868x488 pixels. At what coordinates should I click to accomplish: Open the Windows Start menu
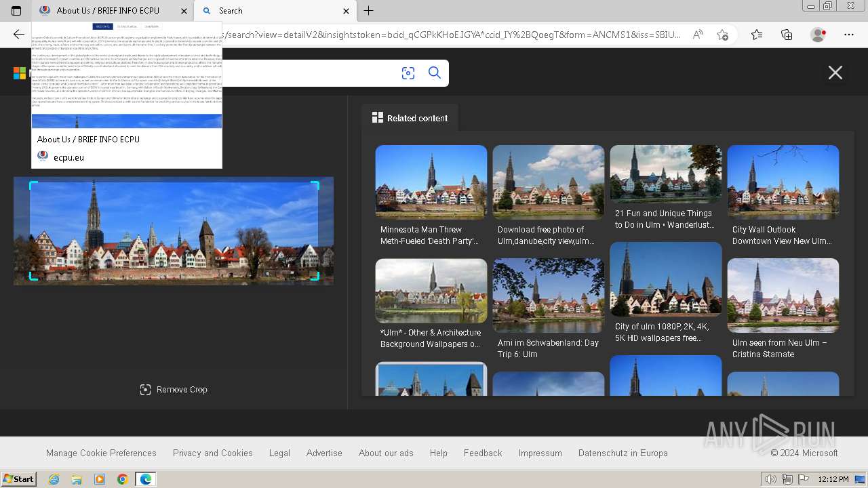point(19,479)
